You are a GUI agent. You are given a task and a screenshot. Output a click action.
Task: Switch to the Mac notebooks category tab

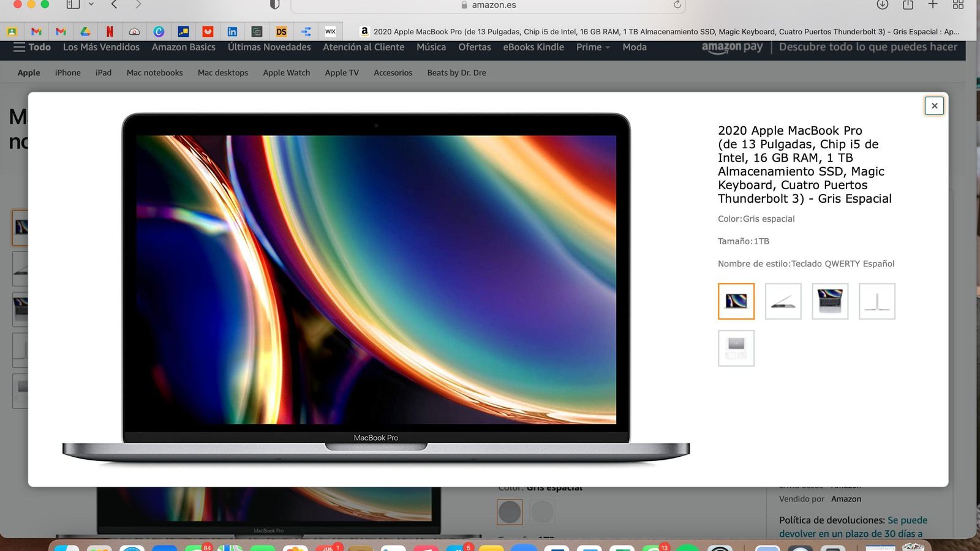[x=154, y=72]
